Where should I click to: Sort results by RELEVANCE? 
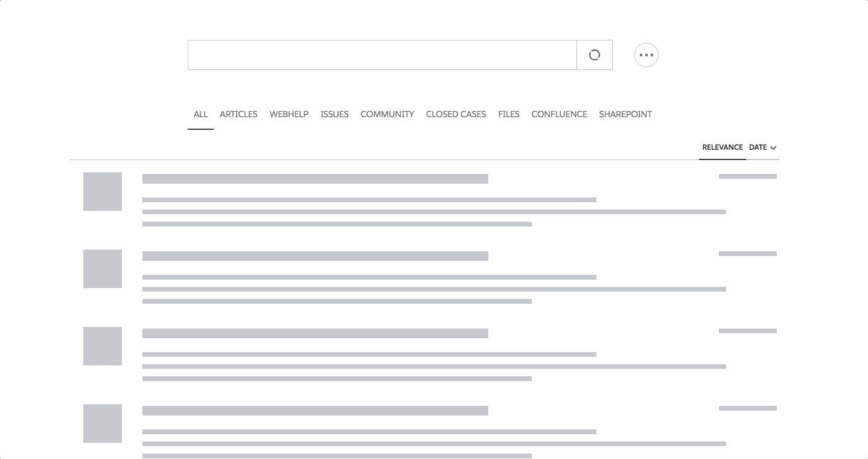723,147
